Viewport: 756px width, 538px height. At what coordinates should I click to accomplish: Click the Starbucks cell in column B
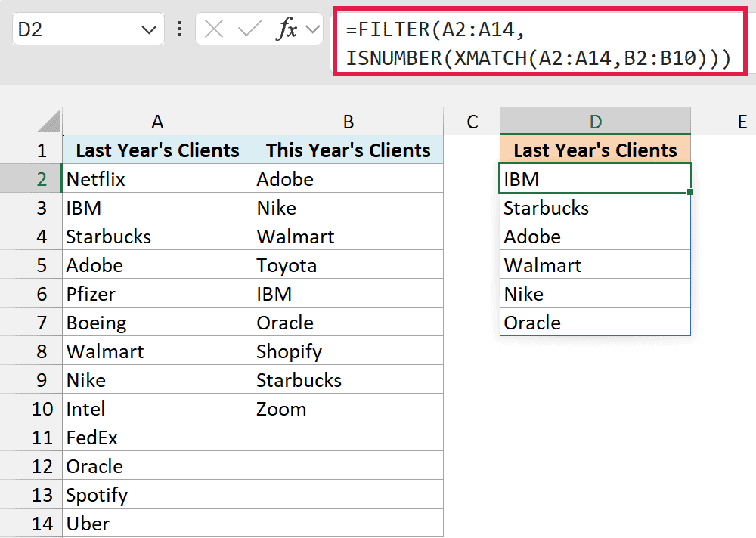348,379
